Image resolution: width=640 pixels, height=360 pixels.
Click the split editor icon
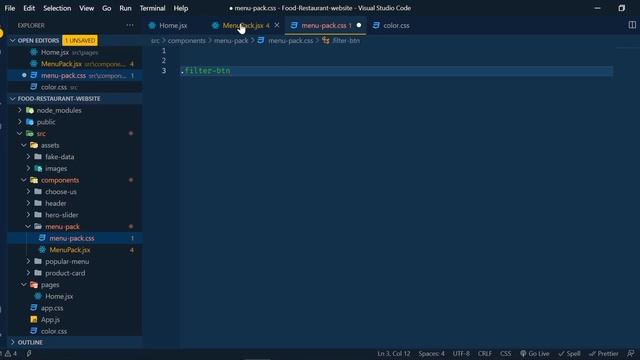[632, 25]
